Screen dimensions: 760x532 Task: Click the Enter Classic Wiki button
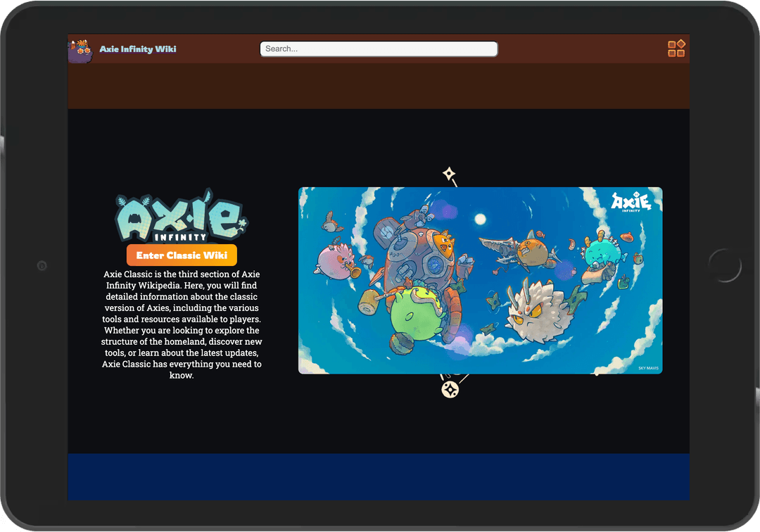pyautogui.click(x=182, y=255)
